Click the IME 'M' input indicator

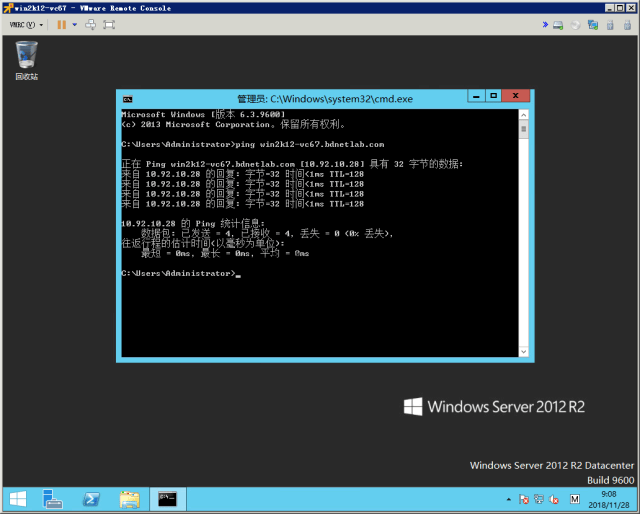pyautogui.click(x=575, y=499)
